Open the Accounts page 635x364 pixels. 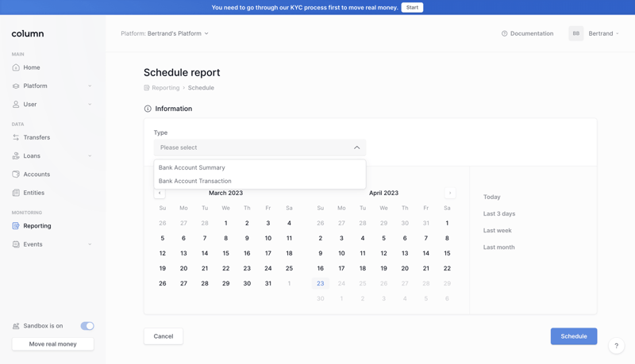37,174
